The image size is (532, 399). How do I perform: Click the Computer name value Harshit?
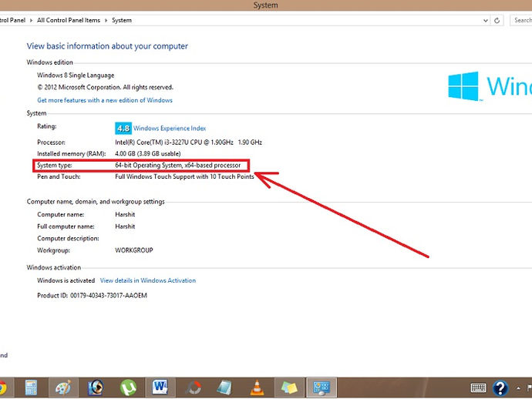[x=125, y=215]
